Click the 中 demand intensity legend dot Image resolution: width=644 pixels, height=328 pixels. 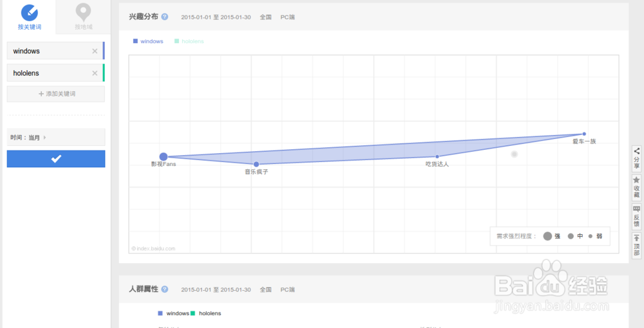pyautogui.click(x=571, y=236)
